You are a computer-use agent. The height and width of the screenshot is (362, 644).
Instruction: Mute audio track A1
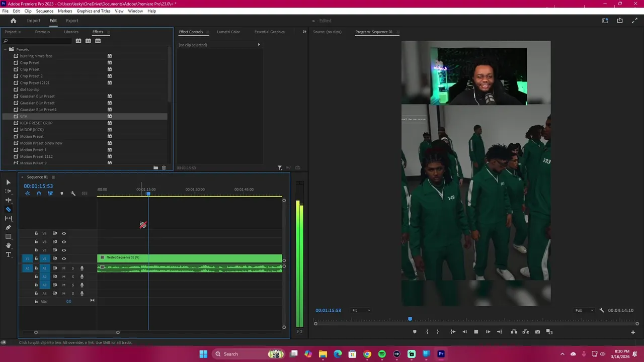(x=64, y=268)
